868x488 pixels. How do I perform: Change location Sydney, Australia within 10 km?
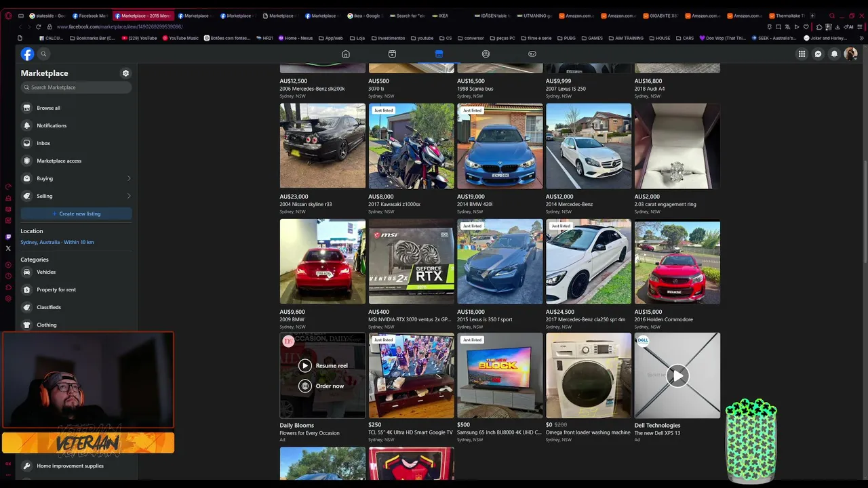pos(57,242)
